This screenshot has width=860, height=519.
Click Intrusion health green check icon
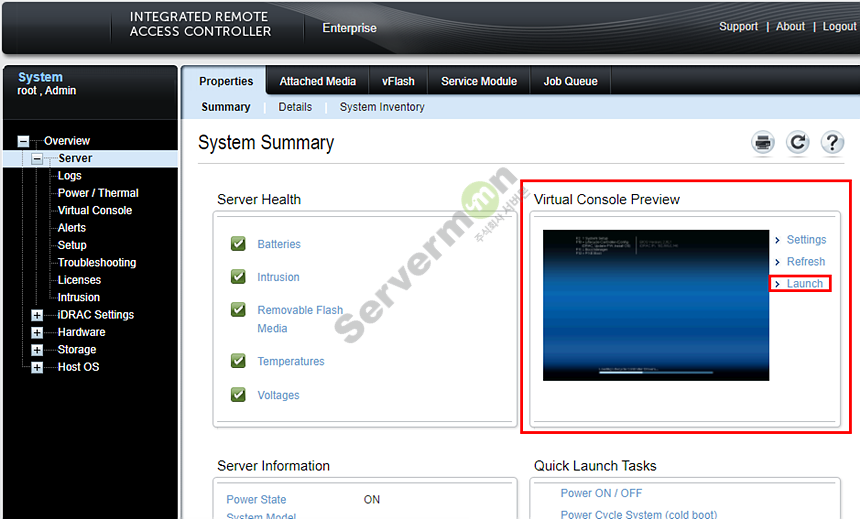(x=238, y=277)
